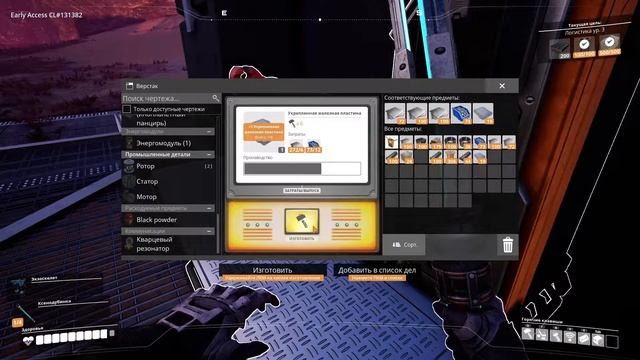This screenshot has width=640, height=360.
Task: Select the stack of 179 in Все предметы
Action: [436, 142]
